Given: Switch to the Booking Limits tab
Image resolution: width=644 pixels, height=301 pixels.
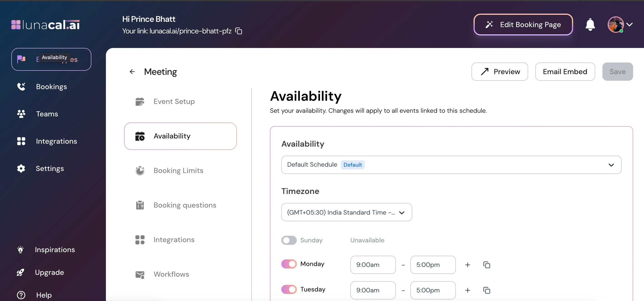Looking at the screenshot, I should tap(178, 171).
